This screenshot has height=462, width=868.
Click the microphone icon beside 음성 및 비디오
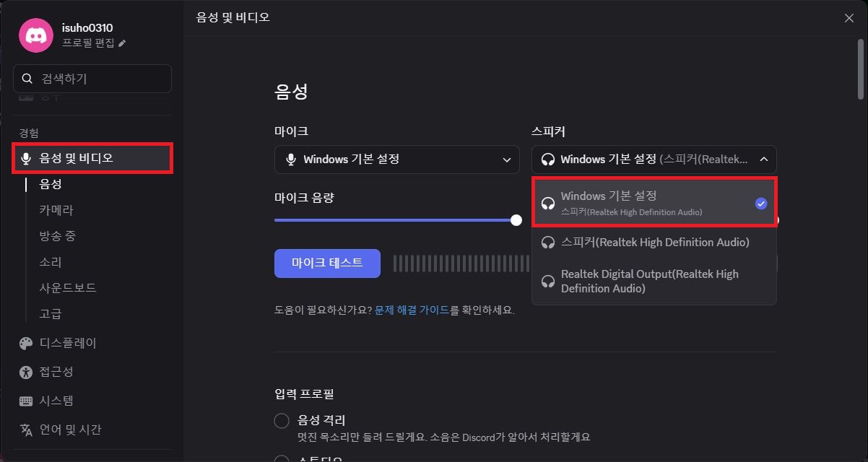point(27,158)
